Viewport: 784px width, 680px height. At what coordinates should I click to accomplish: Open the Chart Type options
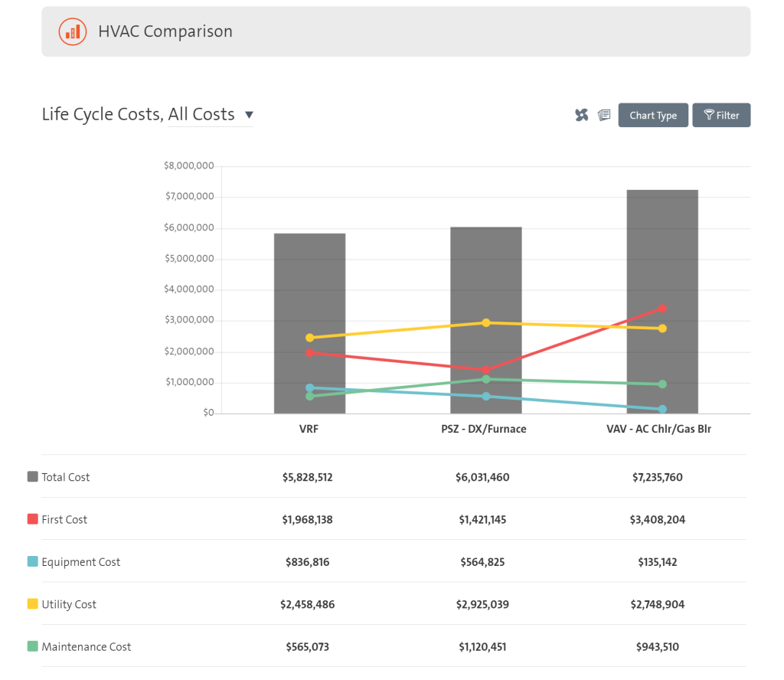tap(653, 115)
